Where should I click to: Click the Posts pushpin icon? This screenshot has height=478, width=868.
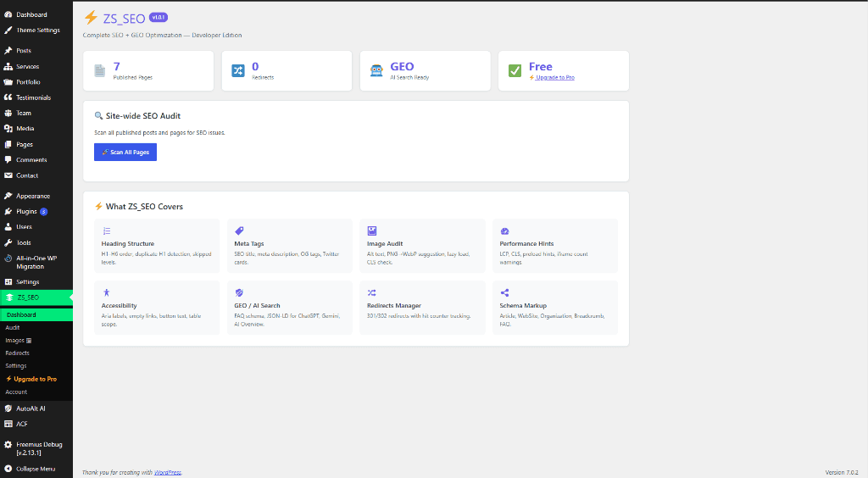[x=8, y=50]
